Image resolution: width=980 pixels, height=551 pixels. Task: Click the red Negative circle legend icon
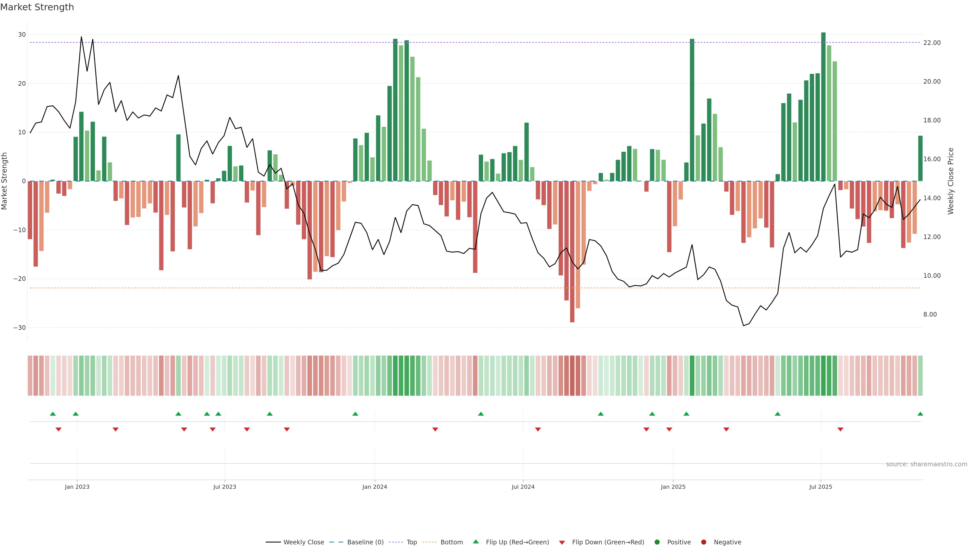[703, 542]
